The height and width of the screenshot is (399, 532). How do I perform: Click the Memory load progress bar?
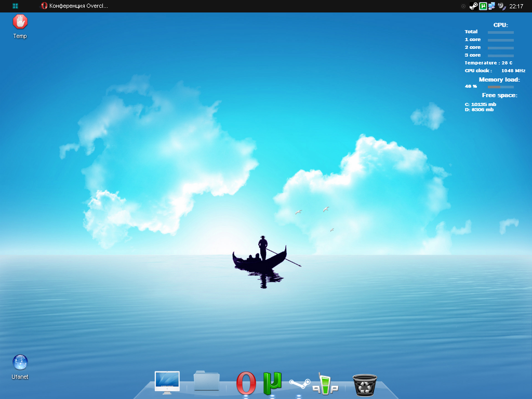501,87
